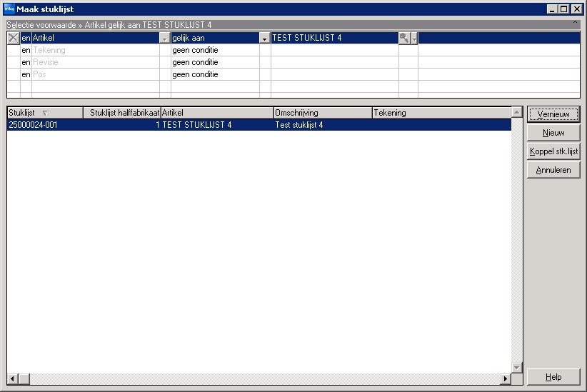Click the horizontal scrollbar left arrow
Screen dimensions: 587x392
click(12, 379)
